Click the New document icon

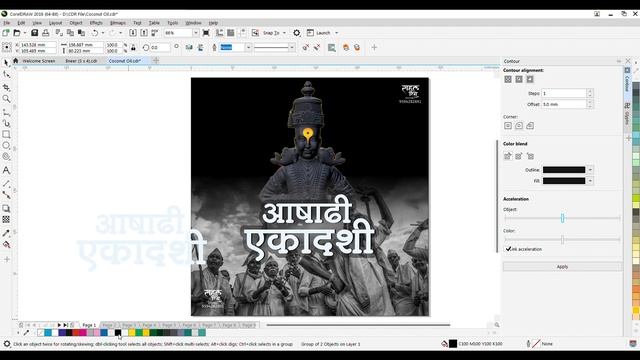click(6, 33)
